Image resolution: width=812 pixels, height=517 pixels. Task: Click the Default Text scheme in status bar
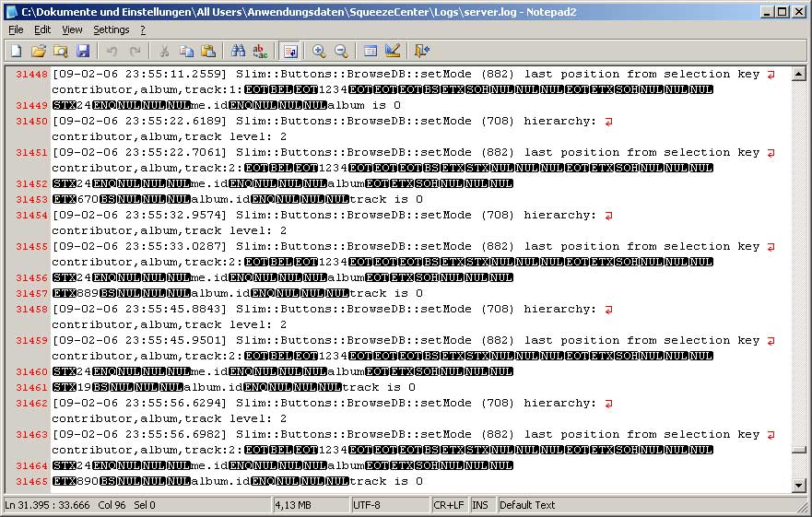tap(527, 505)
